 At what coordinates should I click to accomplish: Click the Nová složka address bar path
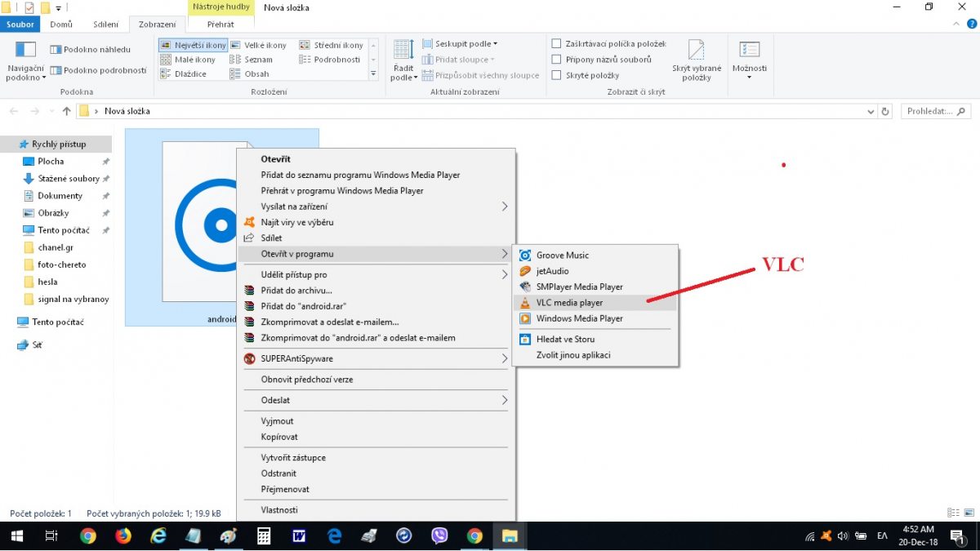(127, 111)
